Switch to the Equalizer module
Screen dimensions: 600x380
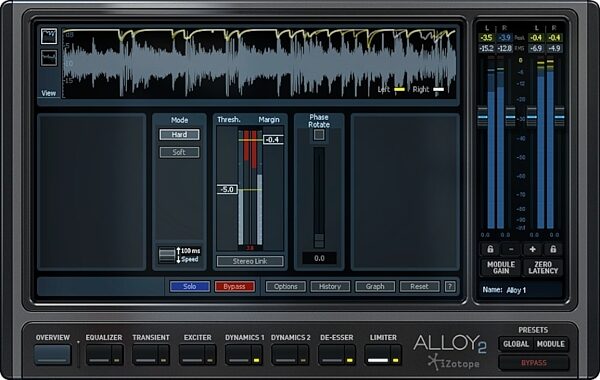tap(99, 355)
